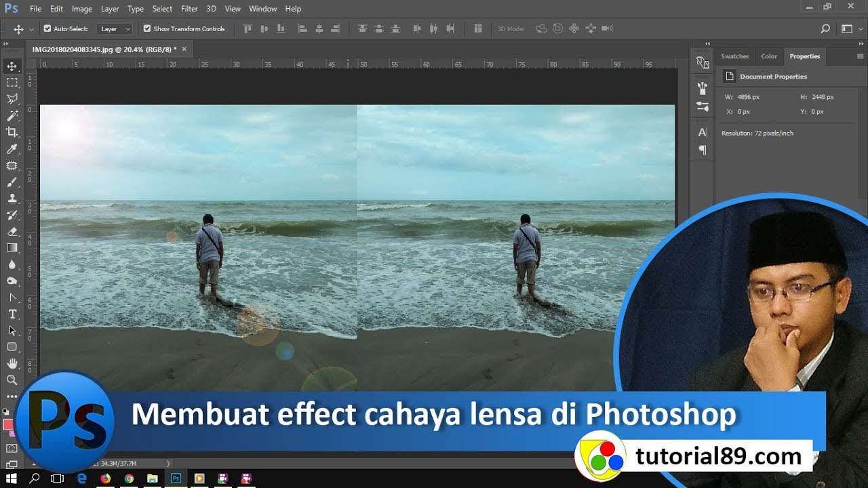Select the Rounded Rectangle shape tool
The height and width of the screenshot is (488, 868).
tap(12, 347)
